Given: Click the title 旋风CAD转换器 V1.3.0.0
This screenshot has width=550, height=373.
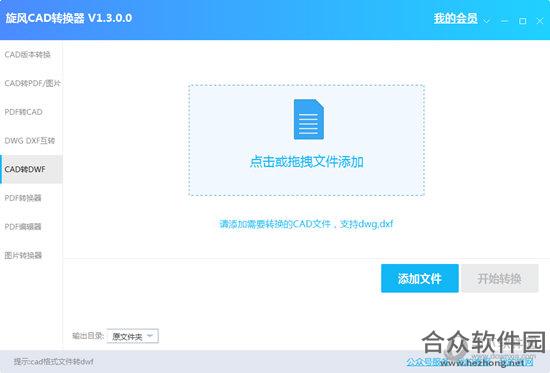Looking at the screenshot, I should pos(69,18).
